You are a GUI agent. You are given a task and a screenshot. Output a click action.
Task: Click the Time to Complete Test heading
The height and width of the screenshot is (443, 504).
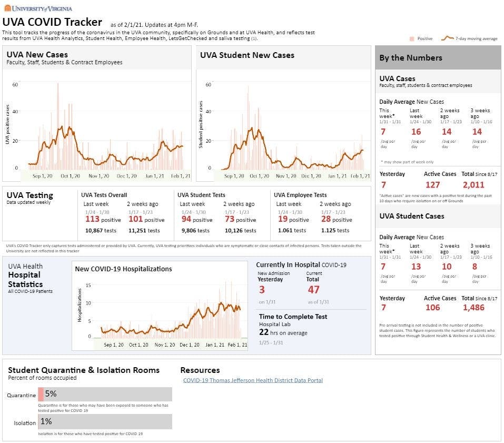click(x=293, y=317)
